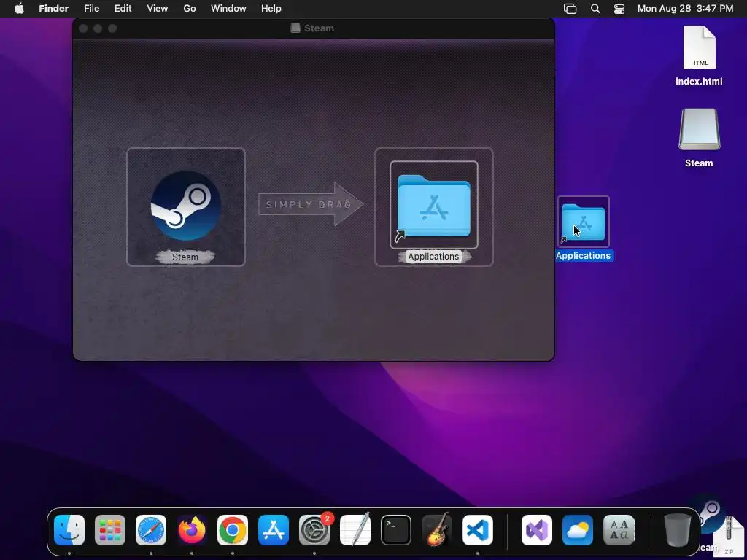Viewport: 747px width, 560px height.
Task: Open Spotlight search in the menu bar
Action: click(x=595, y=9)
